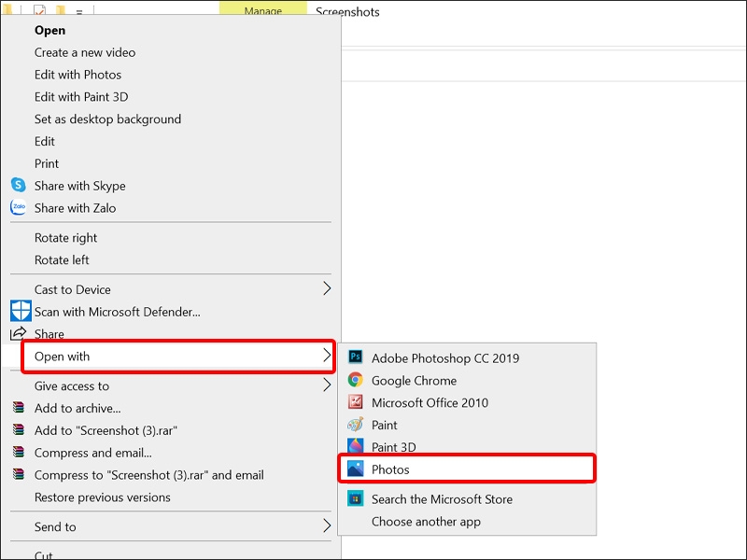Click the Zalo icon in the context menu
The height and width of the screenshot is (560, 747).
(x=18, y=207)
